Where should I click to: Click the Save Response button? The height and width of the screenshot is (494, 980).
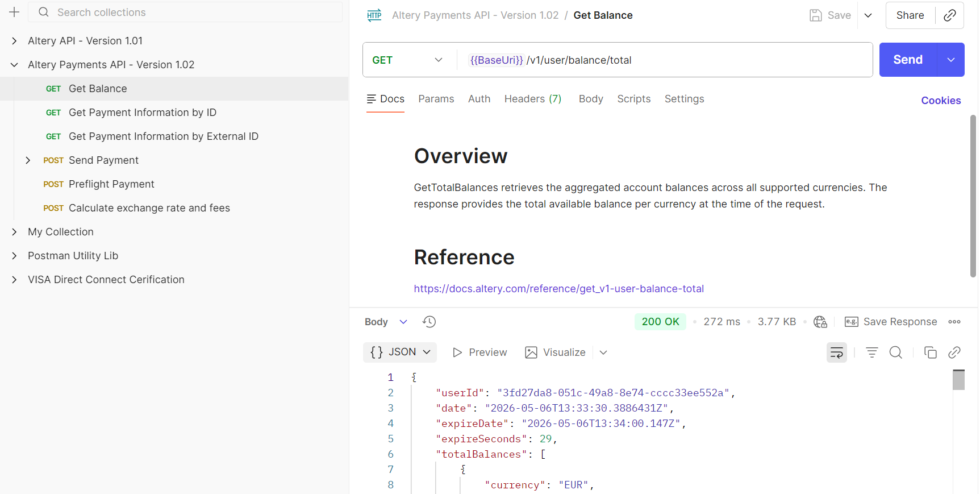pos(891,322)
